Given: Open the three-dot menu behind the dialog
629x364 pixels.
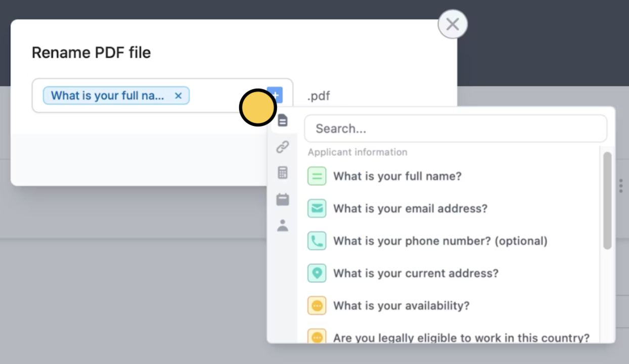Looking at the screenshot, I should (x=621, y=186).
